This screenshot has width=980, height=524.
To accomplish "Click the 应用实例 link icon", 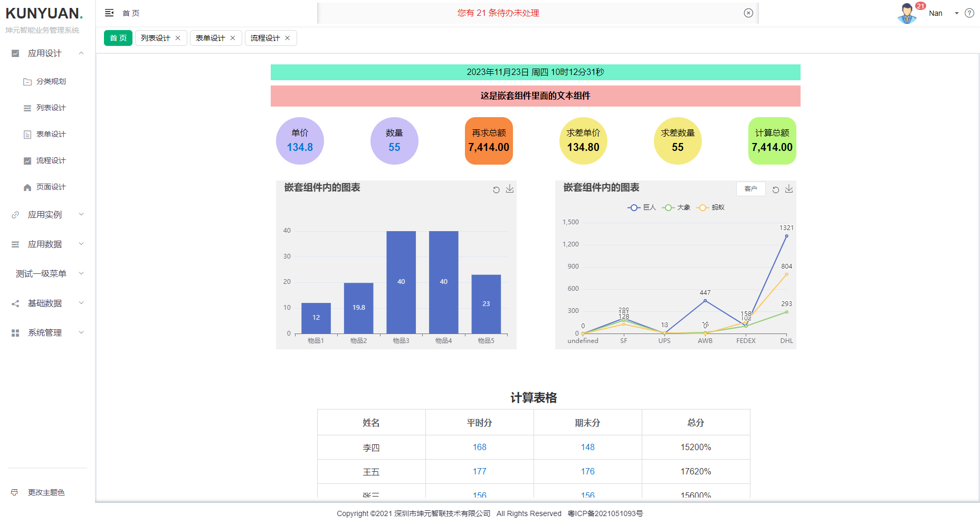I will 15,215.
